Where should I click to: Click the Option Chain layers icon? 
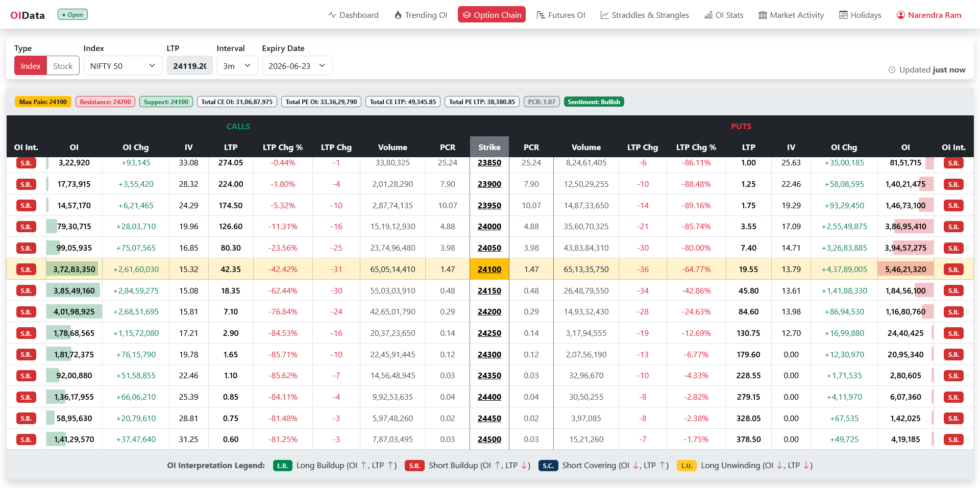(467, 15)
